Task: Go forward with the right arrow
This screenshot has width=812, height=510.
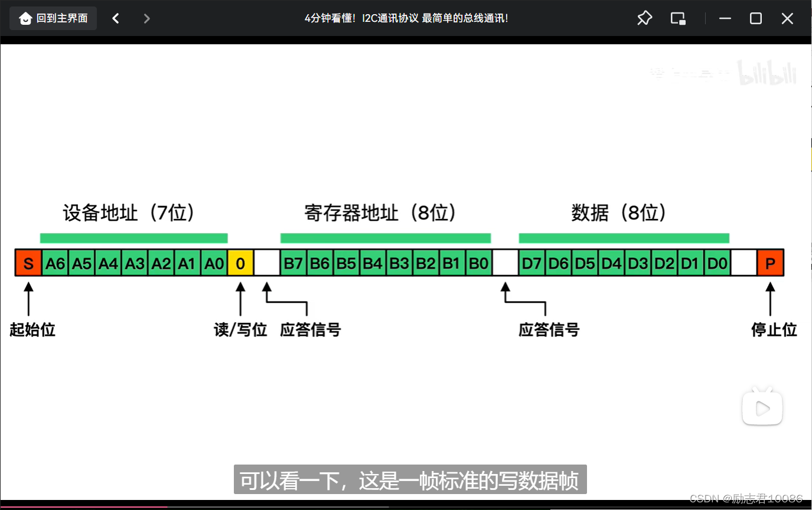Action: [x=147, y=18]
